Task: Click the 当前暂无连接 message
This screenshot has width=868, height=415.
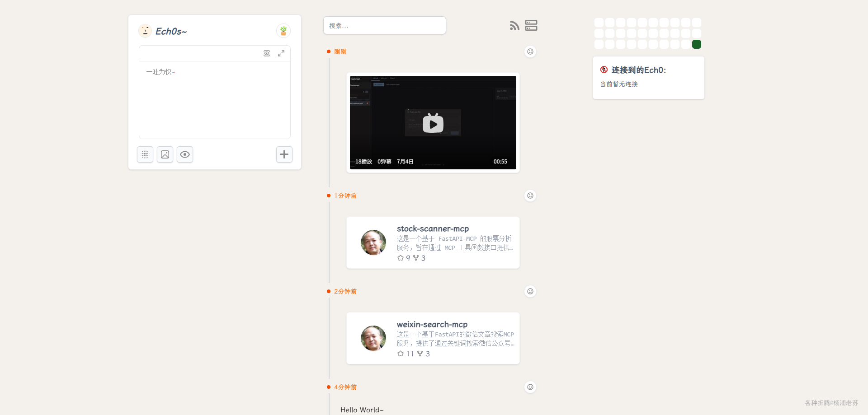Action: tap(619, 84)
